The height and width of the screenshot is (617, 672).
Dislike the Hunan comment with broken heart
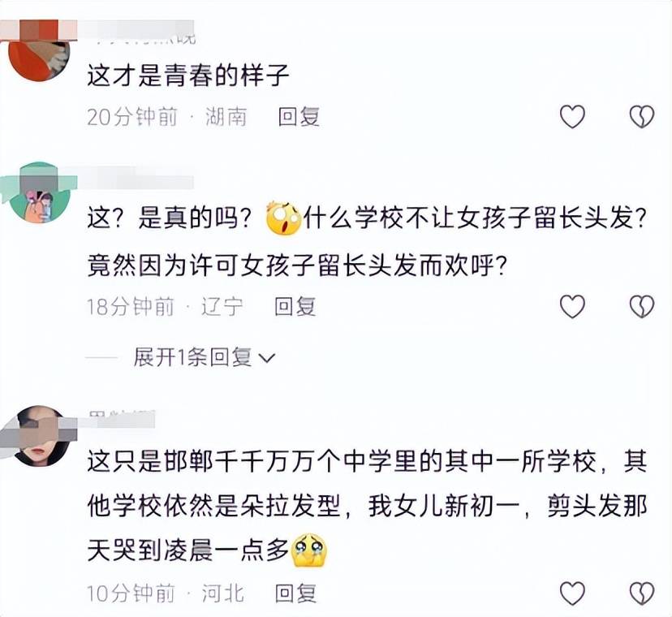coord(642,116)
